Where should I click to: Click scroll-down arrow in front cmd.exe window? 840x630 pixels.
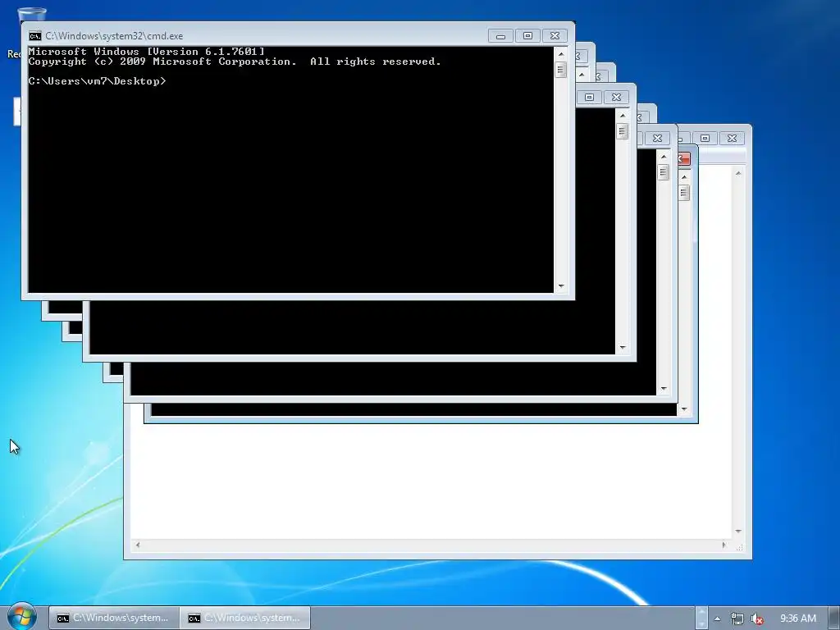click(561, 286)
